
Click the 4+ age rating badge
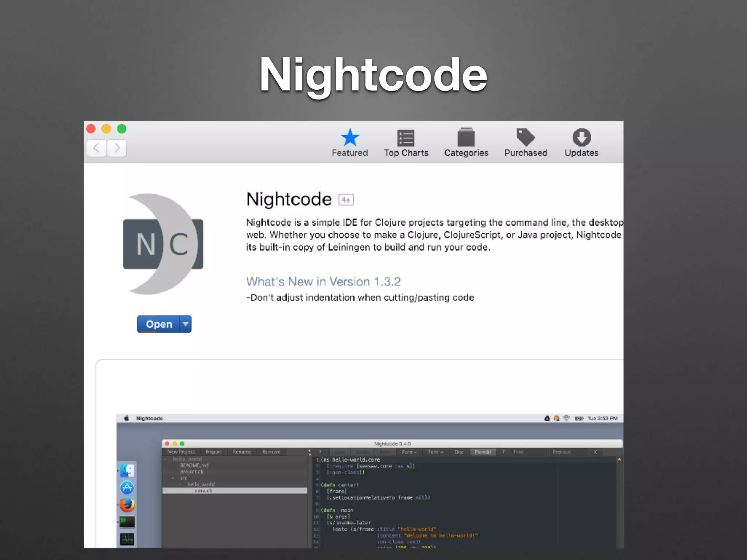(x=346, y=200)
